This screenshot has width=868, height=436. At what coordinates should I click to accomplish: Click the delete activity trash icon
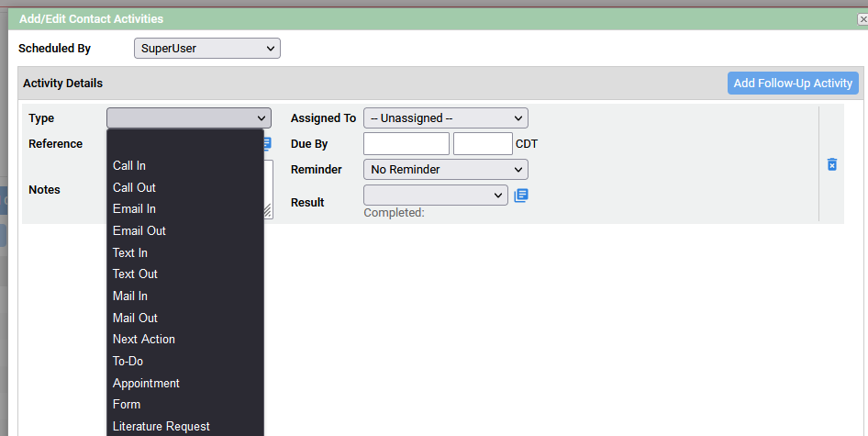831,164
